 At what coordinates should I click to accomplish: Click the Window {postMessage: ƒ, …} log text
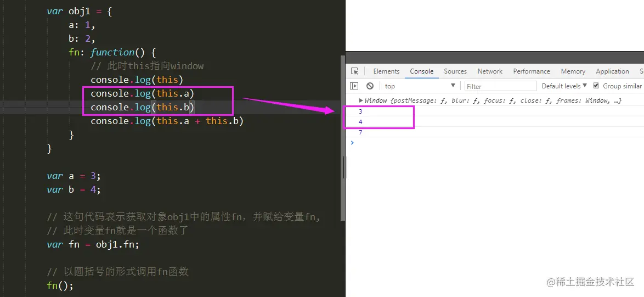pos(493,100)
